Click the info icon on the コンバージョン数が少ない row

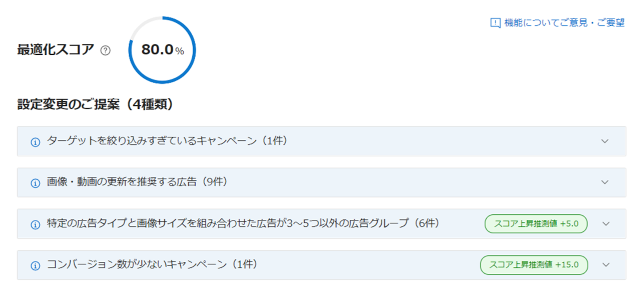click(35, 266)
